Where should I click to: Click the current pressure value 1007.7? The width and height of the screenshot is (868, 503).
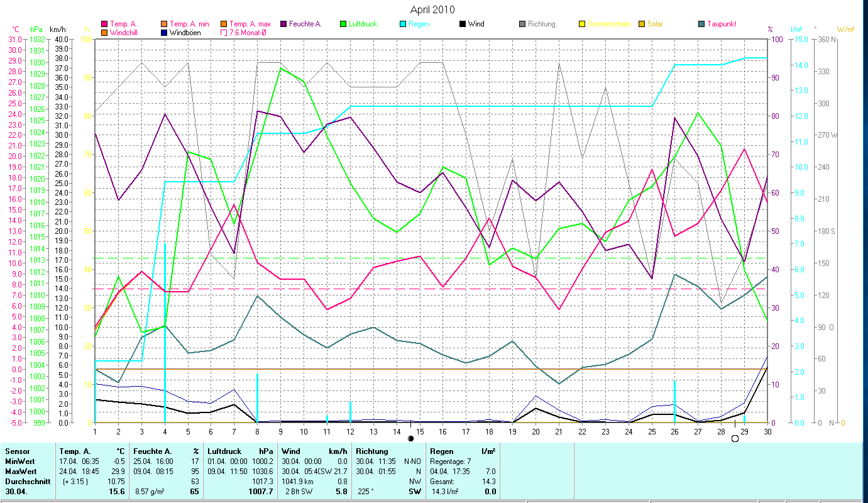click(x=261, y=492)
